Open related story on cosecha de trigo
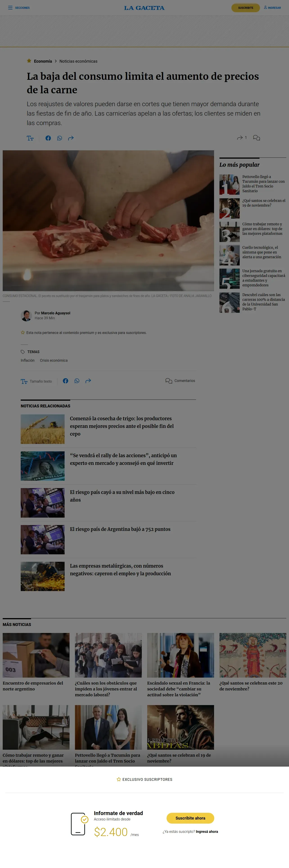This screenshot has height=868, width=289. click(x=122, y=426)
